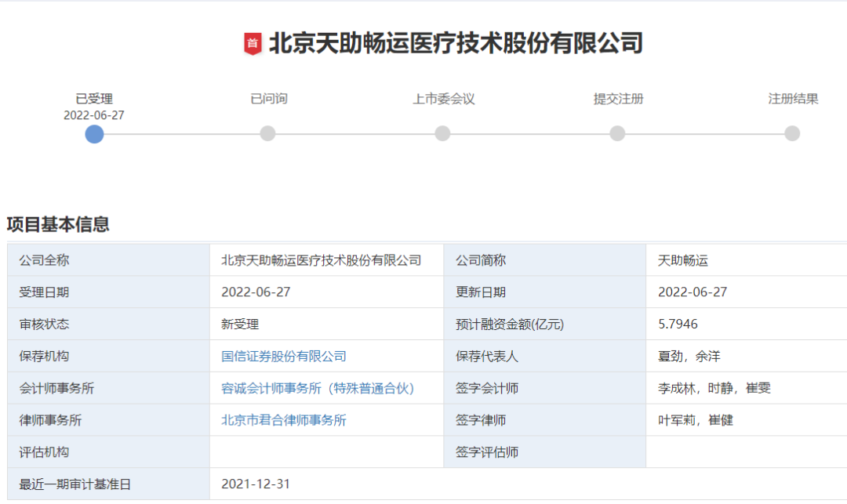The image size is (847, 504).
Task: Click the 保荐代表人 label cell
Action: tap(544, 356)
